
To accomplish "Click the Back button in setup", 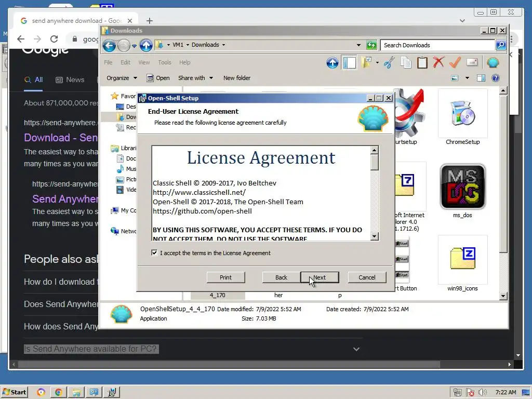I will point(281,277).
